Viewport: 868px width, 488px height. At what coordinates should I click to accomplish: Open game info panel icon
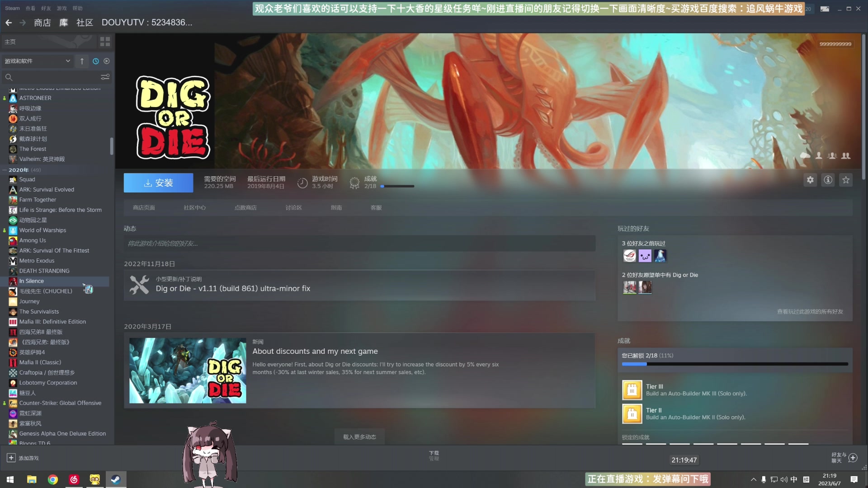coord(828,180)
